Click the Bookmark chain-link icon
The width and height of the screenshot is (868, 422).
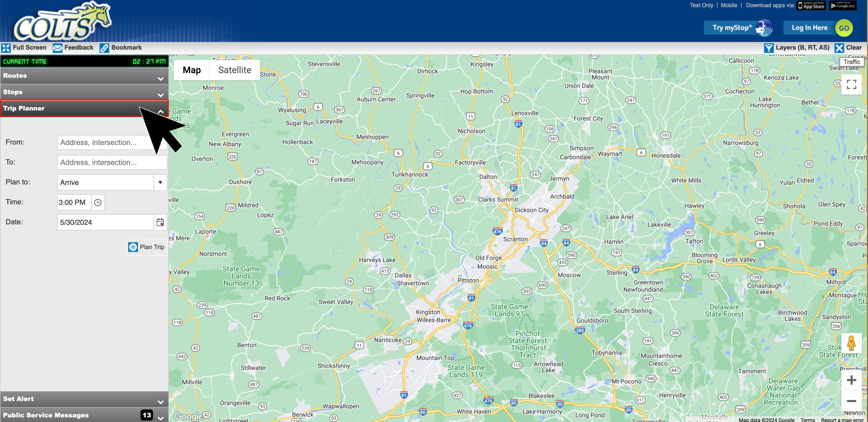point(103,47)
